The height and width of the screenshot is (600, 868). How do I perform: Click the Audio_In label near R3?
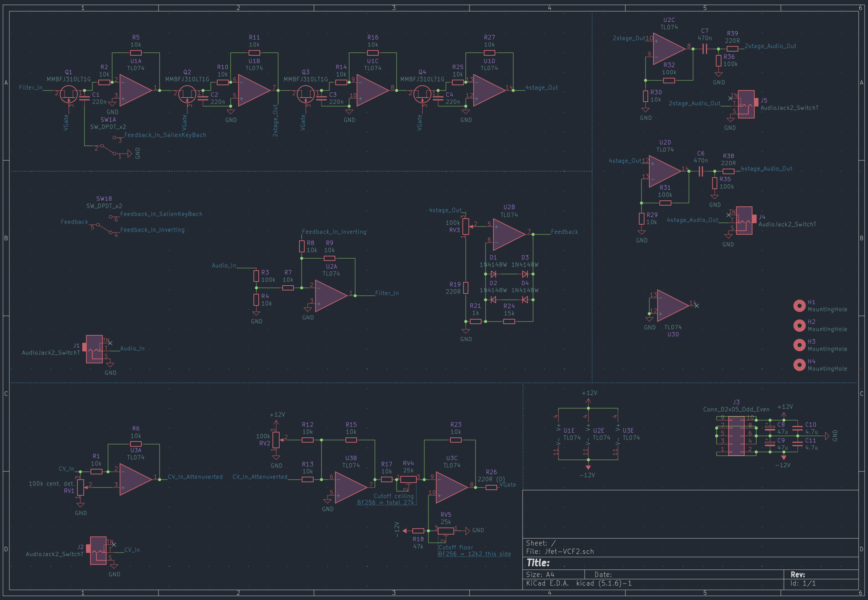pos(224,265)
